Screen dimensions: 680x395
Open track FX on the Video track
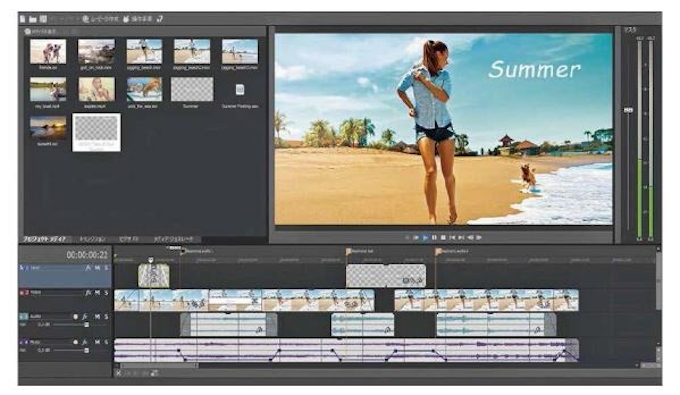coord(88,293)
